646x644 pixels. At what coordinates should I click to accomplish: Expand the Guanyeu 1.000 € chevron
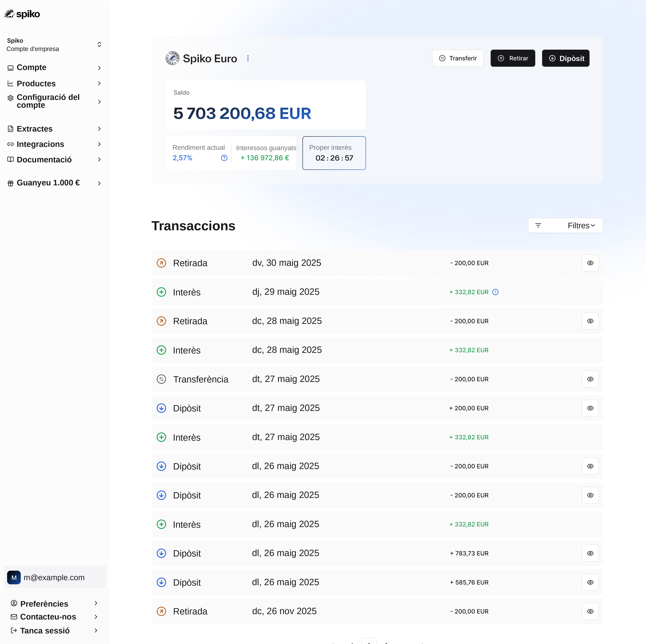[x=99, y=183]
